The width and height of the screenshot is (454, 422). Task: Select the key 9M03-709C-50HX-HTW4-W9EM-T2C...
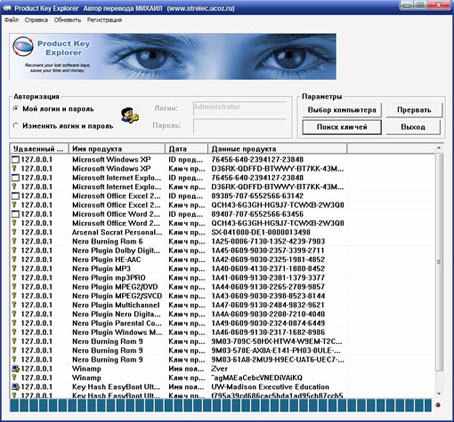276,341
